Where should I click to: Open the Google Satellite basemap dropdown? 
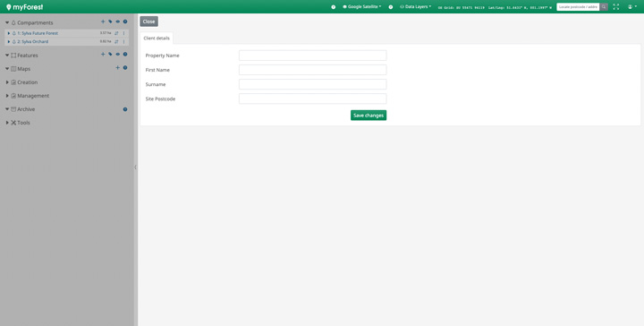click(x=362, y=7)
